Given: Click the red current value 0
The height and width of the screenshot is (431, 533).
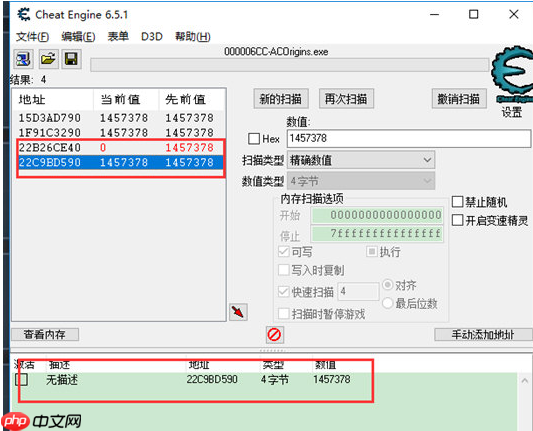Looking at the screenshot, I should tap(103, 148).
